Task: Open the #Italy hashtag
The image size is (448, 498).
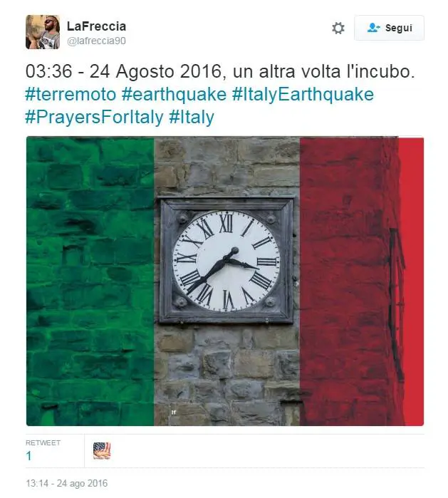Action: pyautogui.click(x=192, y=117)
